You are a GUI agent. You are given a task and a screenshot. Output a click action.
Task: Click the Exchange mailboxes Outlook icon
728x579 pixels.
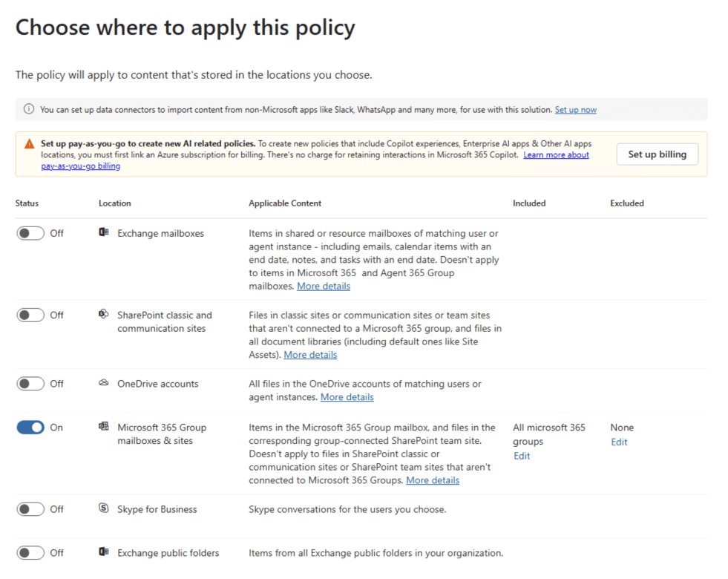click(104, 233)
